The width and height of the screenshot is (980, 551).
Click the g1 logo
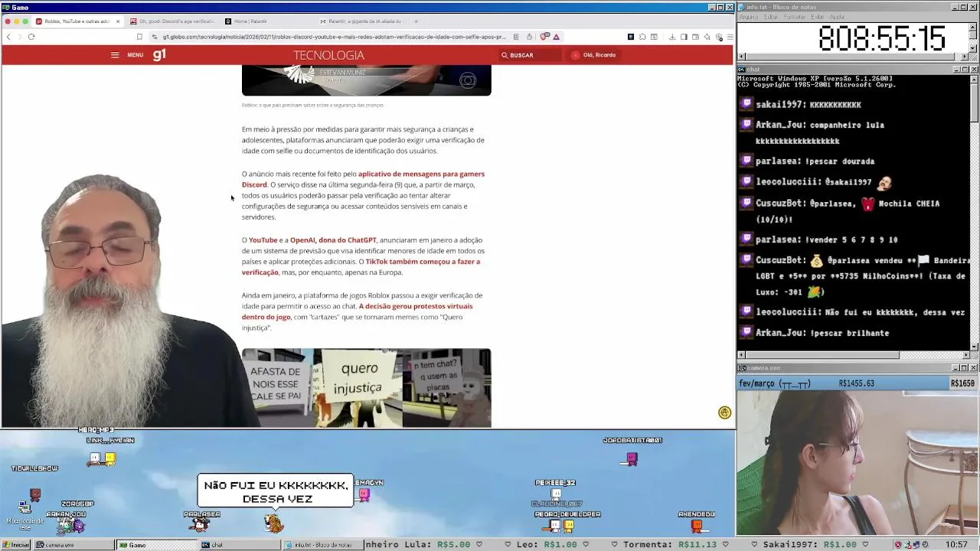point(159,54)
